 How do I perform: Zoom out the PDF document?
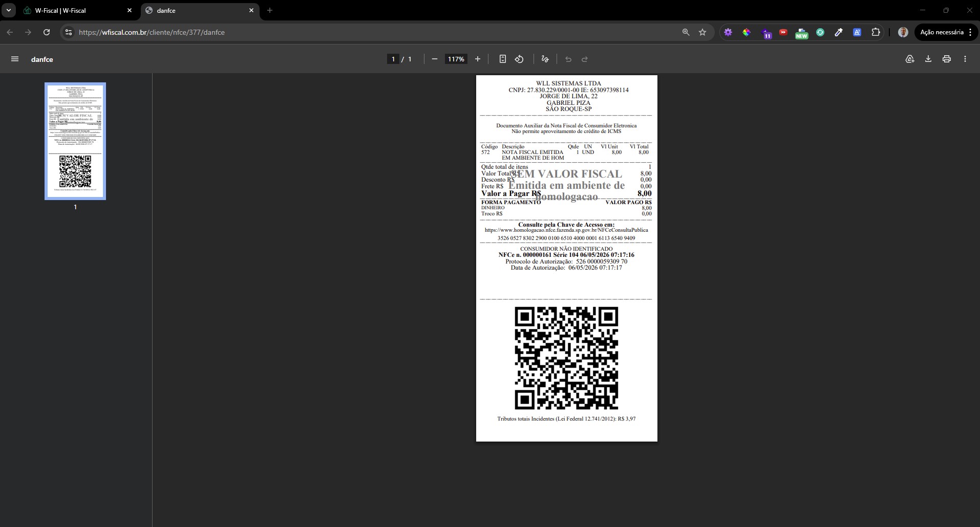coord(435,59)
